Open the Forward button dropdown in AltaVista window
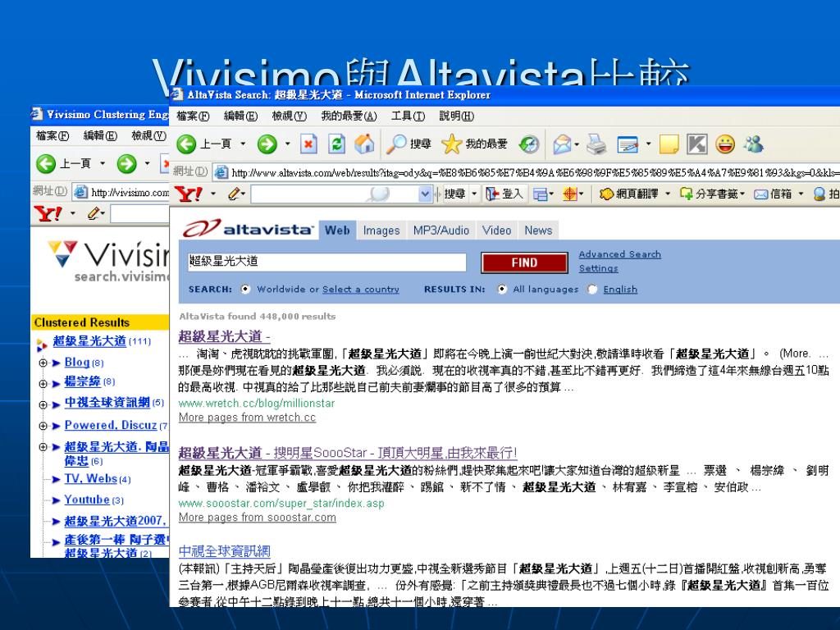Screen dimensions: 840x630 [288, 144]
